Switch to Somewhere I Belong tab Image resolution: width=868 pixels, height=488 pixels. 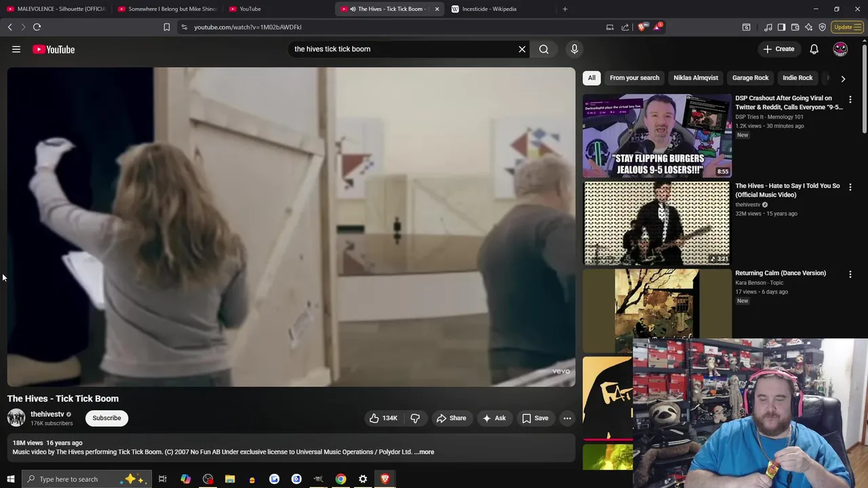click(x=167, y=9)
